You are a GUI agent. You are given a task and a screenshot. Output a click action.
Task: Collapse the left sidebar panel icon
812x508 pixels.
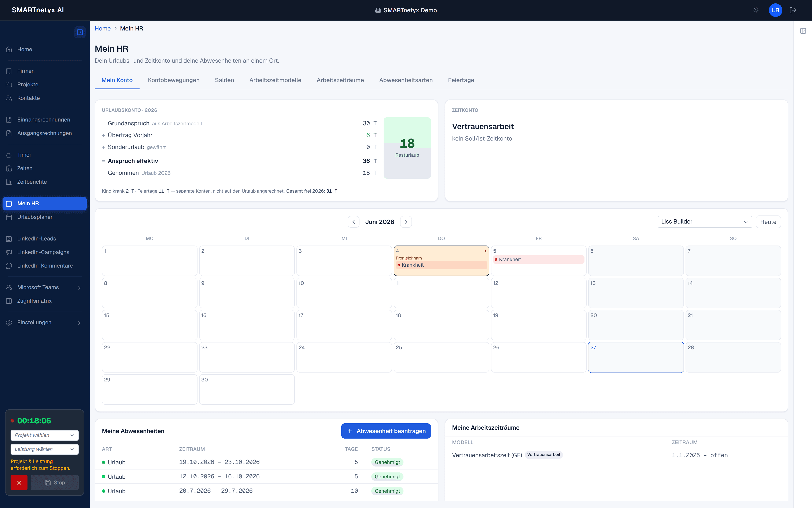(x=80, y=32)
